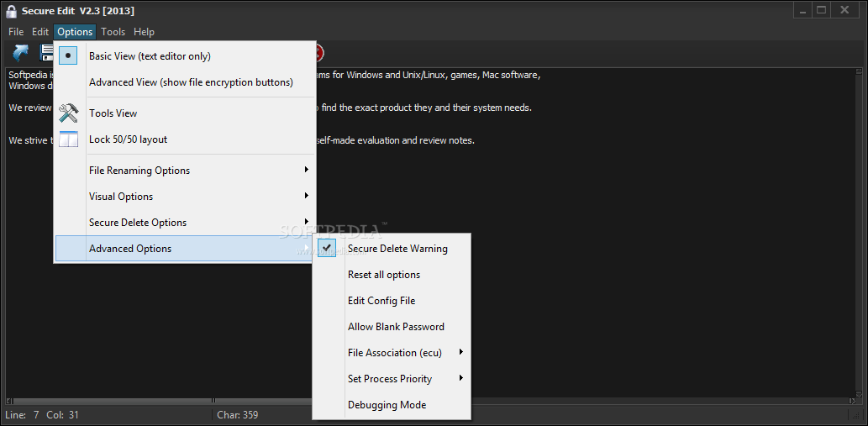Switch to Advanced View with encryption buttons

pyautogui.click(x=185, y=82)
